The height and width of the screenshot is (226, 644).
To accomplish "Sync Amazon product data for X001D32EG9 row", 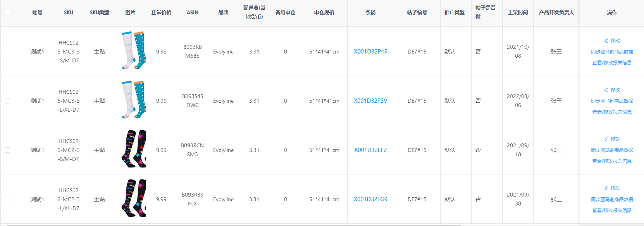I will tap(612, 200).
